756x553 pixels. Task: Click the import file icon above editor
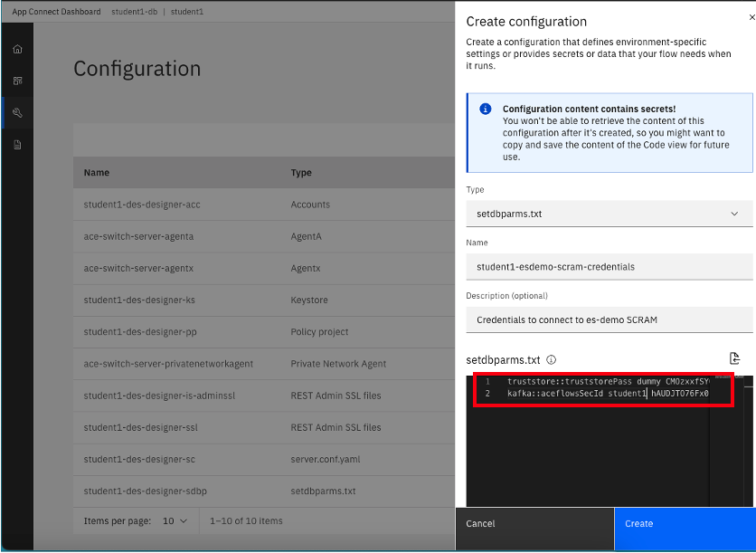click(735, 358)
